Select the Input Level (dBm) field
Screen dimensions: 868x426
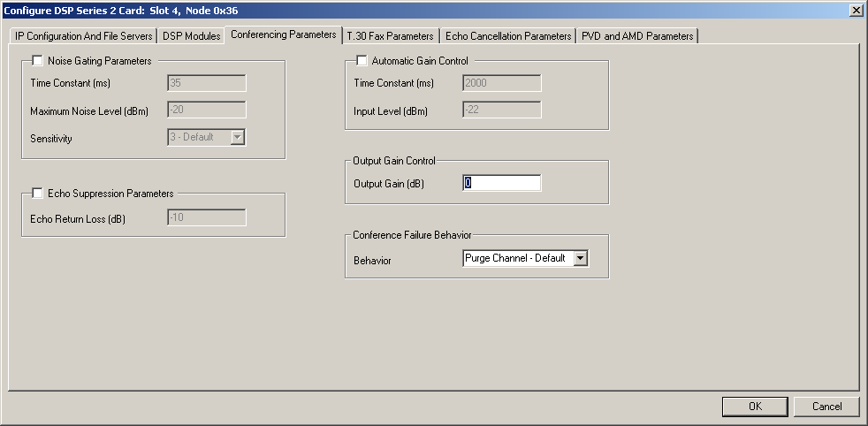tap(501, 110)
